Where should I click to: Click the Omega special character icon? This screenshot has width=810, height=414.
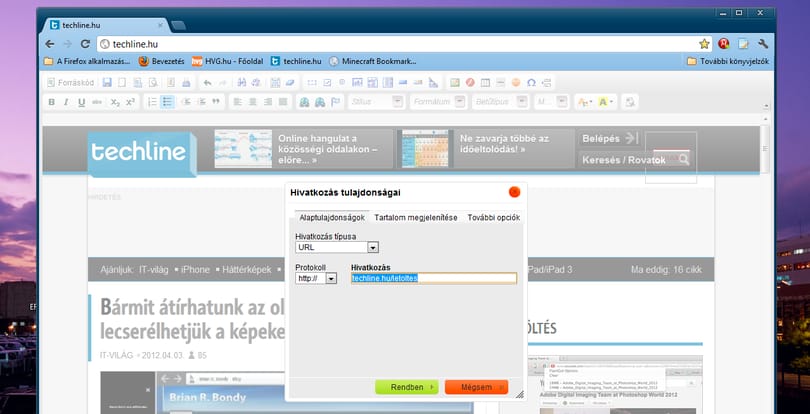531,83
